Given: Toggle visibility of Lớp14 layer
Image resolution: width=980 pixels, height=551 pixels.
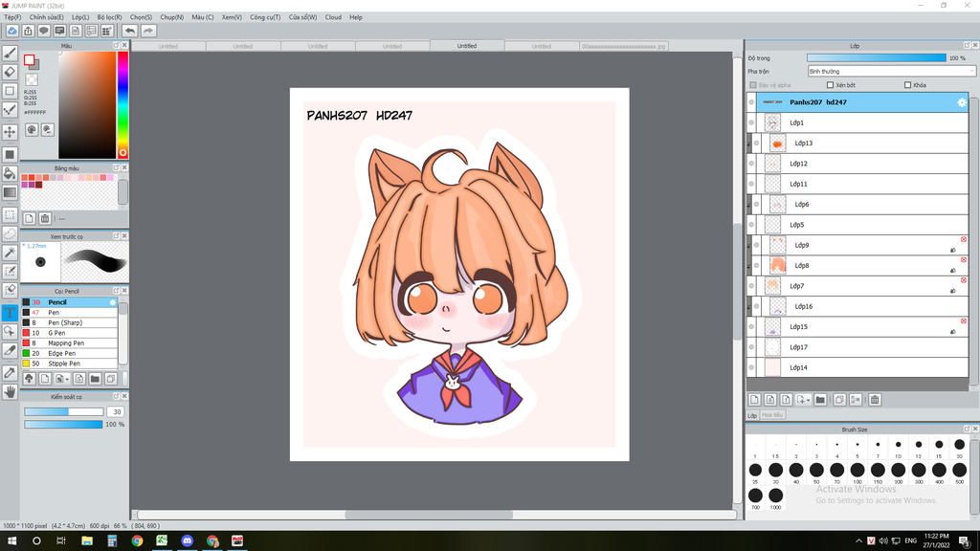Looking at the screenshot, I should (751, 368).
